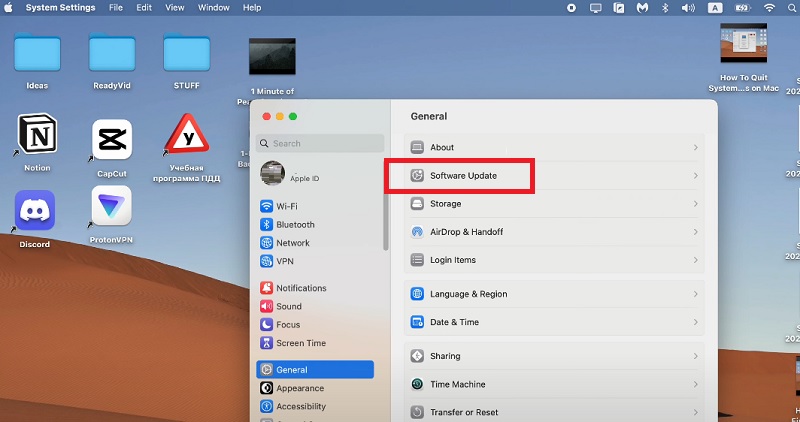Click the Wi-Fi status menu bar icon
Screen dimensions: 800x422
[x=769, y=8]
